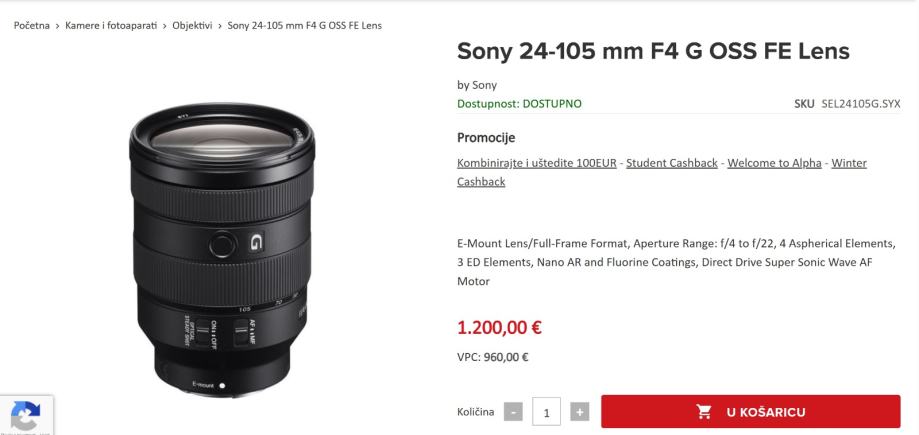Open the Winter Cashback promotion
The width and height of the screenshot is (919, 435).
click(x=849, y=163)
